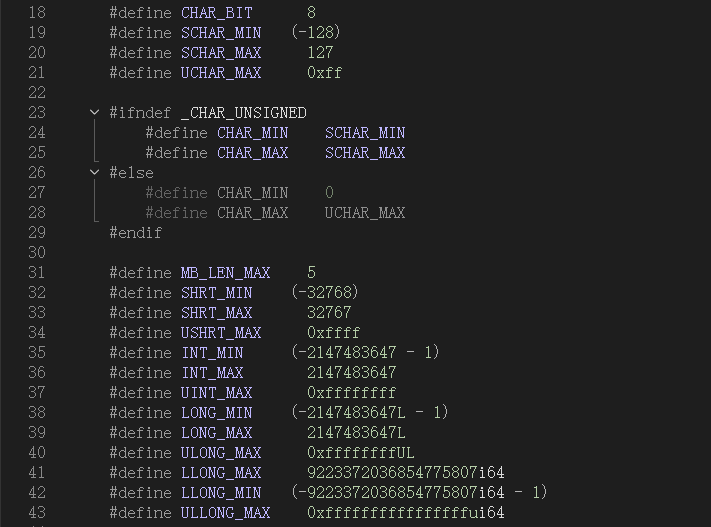711x527 pixels.
Task: Click the UINT_MAX macro name
Action: click(216, 393)
